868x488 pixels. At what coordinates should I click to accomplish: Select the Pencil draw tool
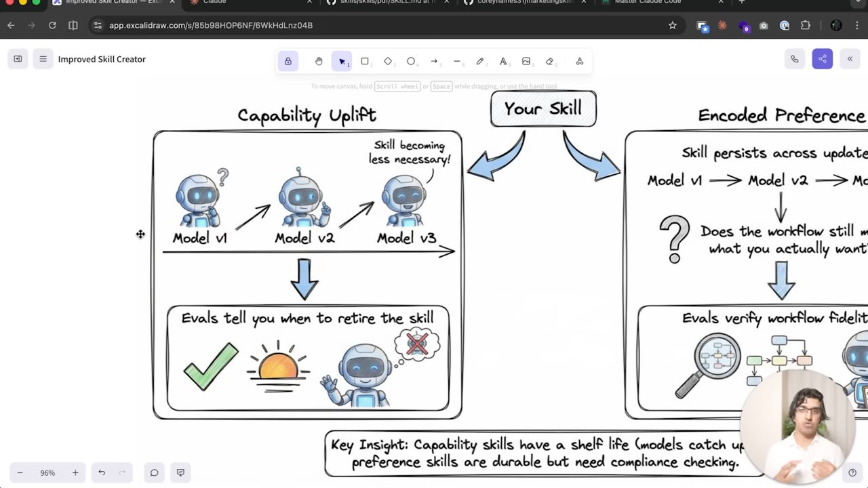pos(480,61)
